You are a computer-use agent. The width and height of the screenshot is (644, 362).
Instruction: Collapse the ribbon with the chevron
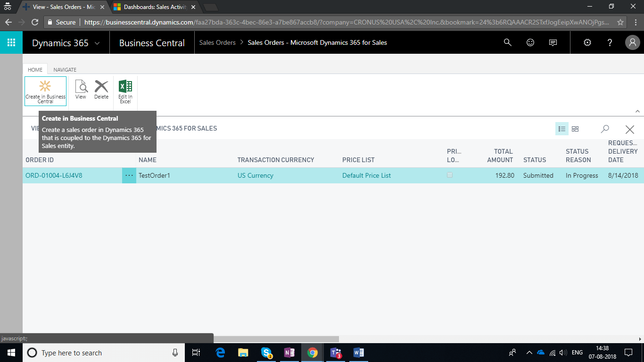tap(637, 111)
